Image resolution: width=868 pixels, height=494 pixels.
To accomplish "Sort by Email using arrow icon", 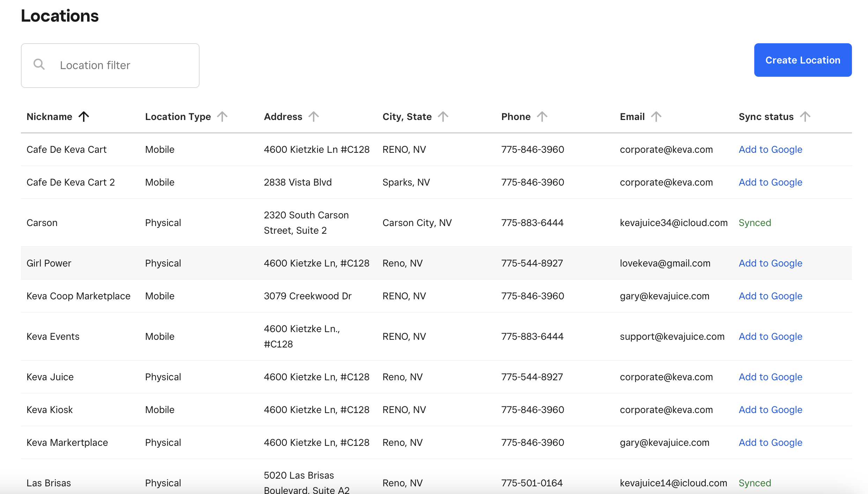I will pyautogui.click(x=656, y=117).
